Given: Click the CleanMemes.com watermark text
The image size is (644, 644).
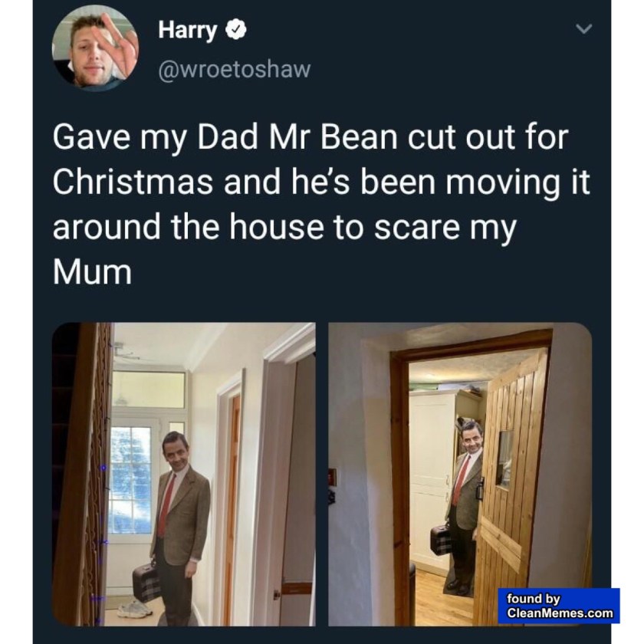Looking at the screenshot, I should [x=560, y=613].
